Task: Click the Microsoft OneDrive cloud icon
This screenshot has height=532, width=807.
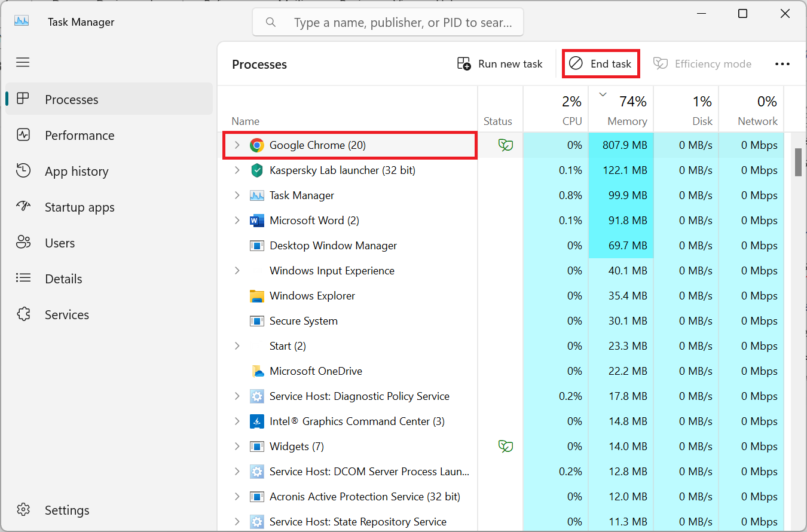Action: 258,371
